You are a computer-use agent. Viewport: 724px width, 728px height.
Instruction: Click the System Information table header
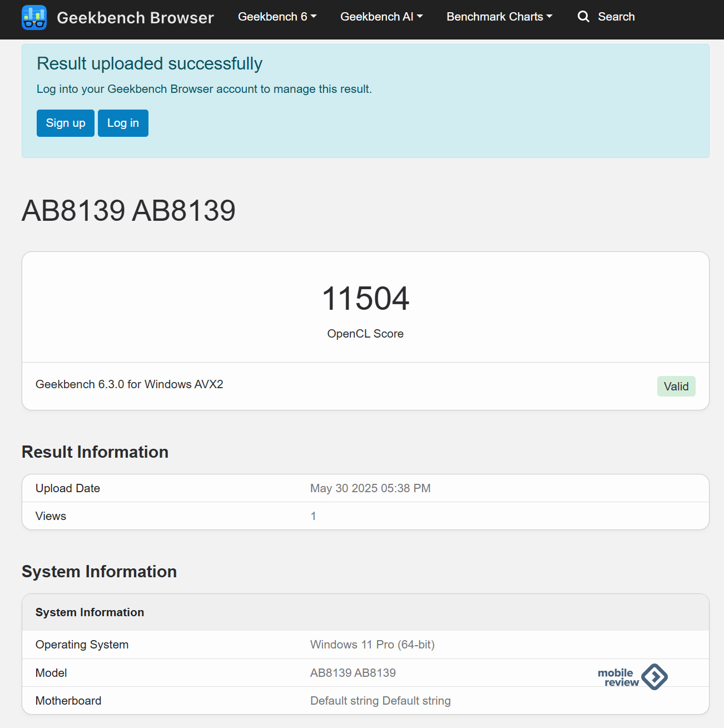[x=365, y=612]
